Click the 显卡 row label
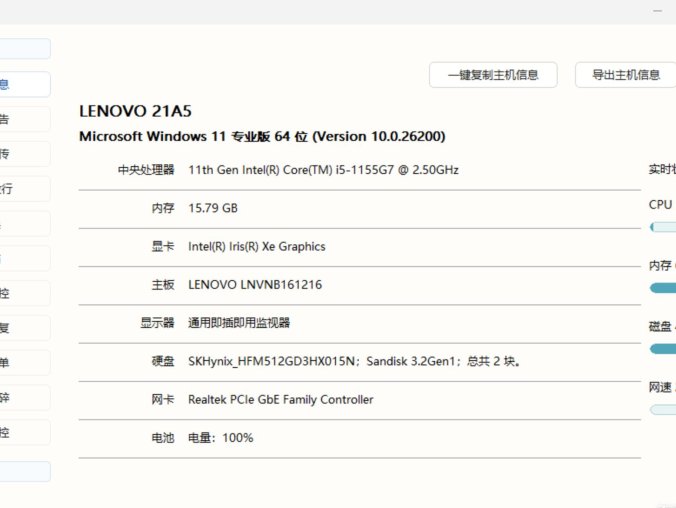This screenshot has height=508, width=676. click(163, 247)
